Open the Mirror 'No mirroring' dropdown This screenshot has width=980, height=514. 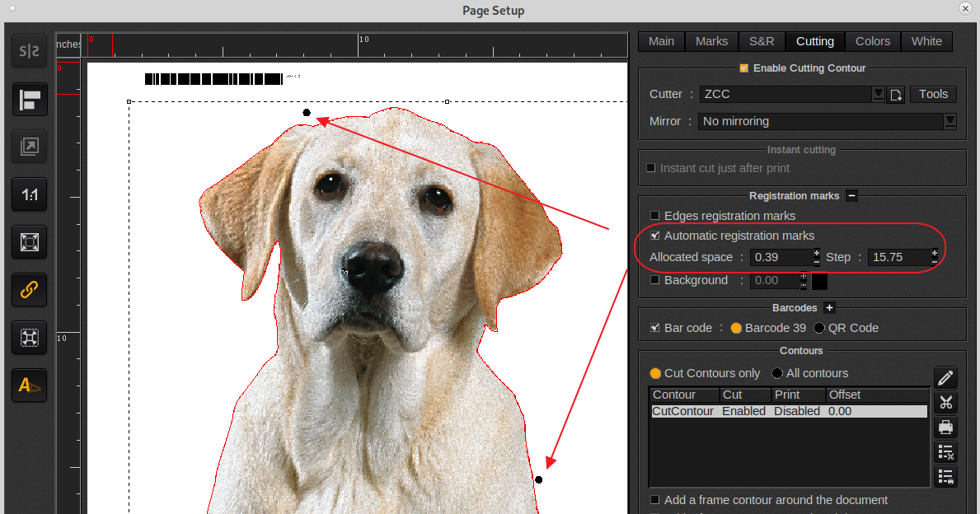tap(950, 121)
